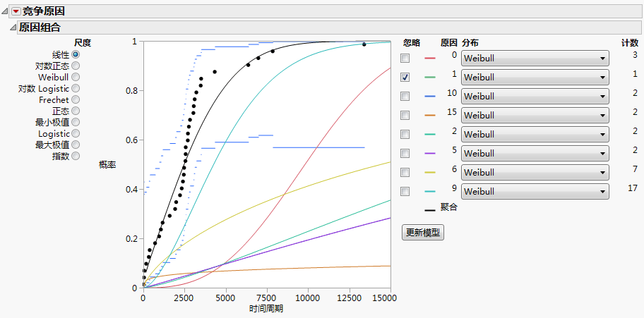The image size is (644, 318).
Task: Click the 聚合 legend label
Action: point(448,207)
